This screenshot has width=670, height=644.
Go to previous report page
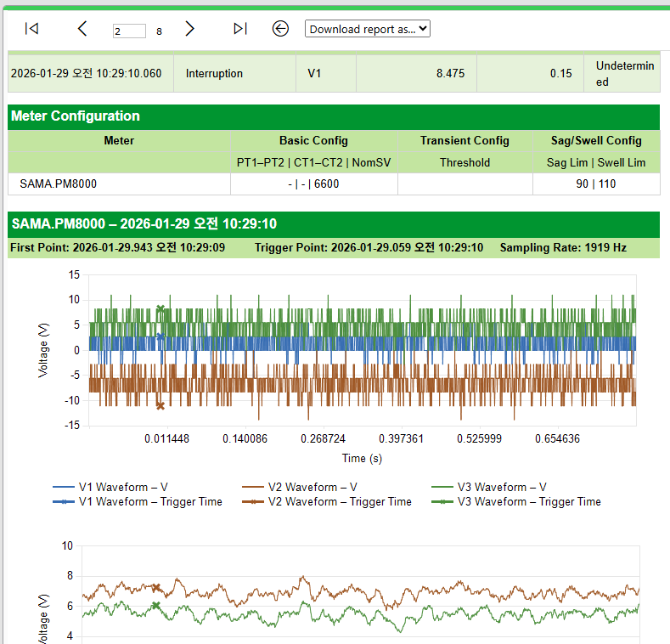click(82, 29)
